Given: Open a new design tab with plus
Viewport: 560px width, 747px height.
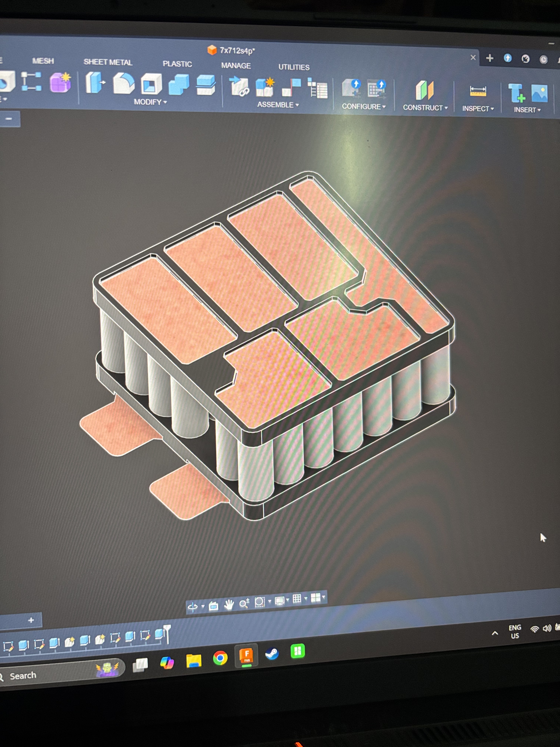Looking at the screenshot, I should point(489,58).
